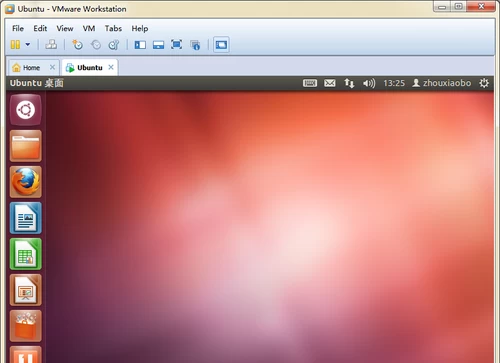Open the keyboard input indicator
Image resolution: width=500 pixels, height=363 pixels.
click(310, 83)
